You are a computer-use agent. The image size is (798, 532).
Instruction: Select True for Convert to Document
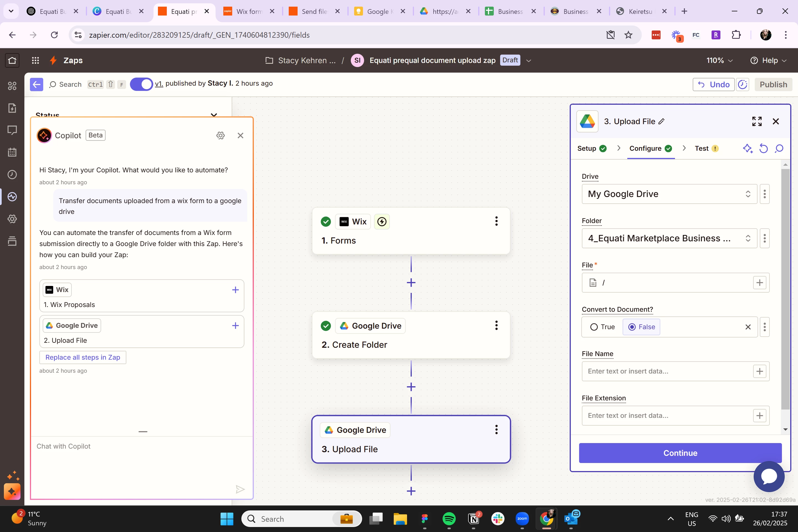pos(602,327)
